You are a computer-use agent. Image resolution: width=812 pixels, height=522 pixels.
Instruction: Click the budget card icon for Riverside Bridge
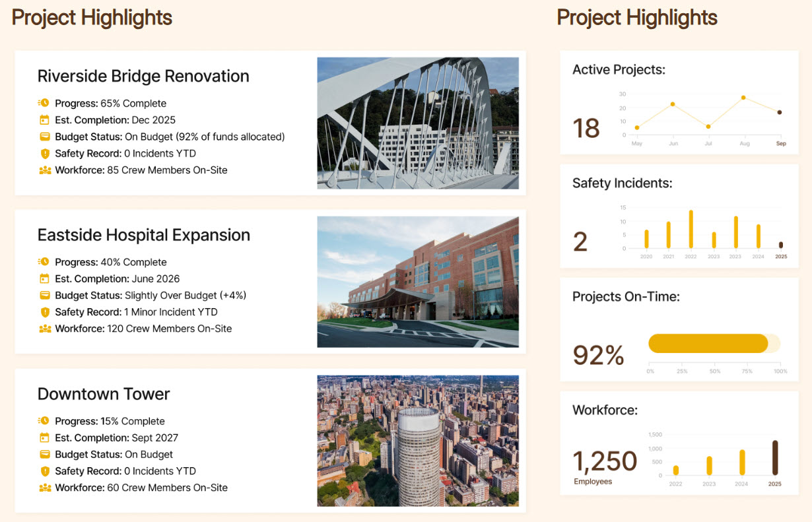tap(44, 137)
